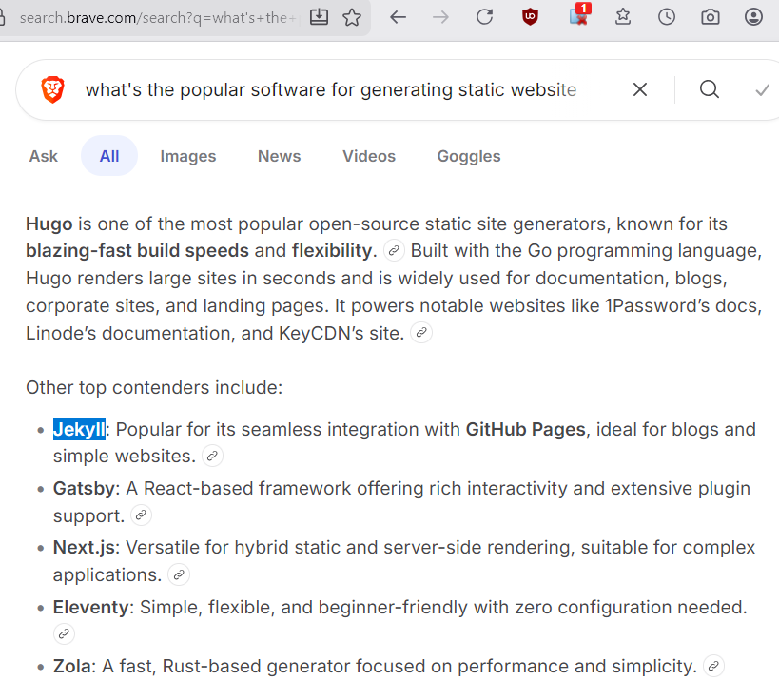Switch to the Images tab

187,156
